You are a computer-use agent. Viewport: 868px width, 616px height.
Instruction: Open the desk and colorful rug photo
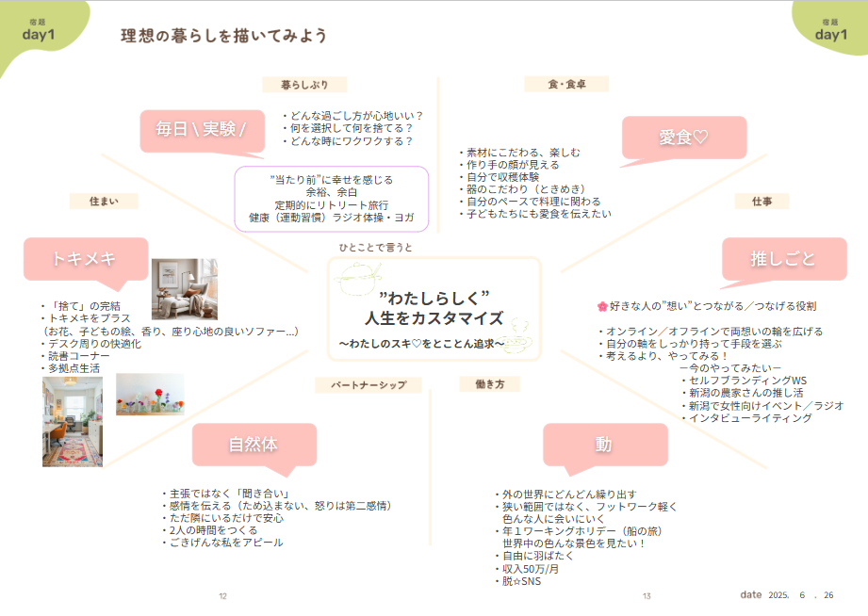[x=73, y=422]
